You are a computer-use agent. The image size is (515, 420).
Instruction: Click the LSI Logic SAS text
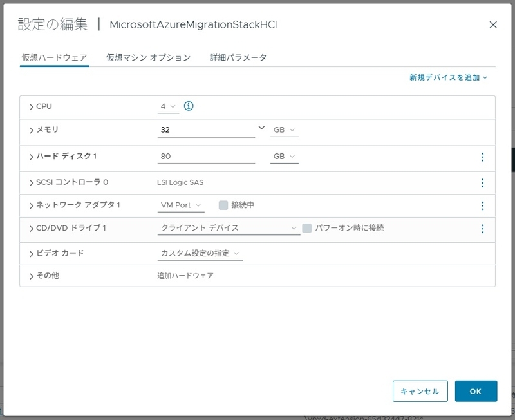click(180, 182)
